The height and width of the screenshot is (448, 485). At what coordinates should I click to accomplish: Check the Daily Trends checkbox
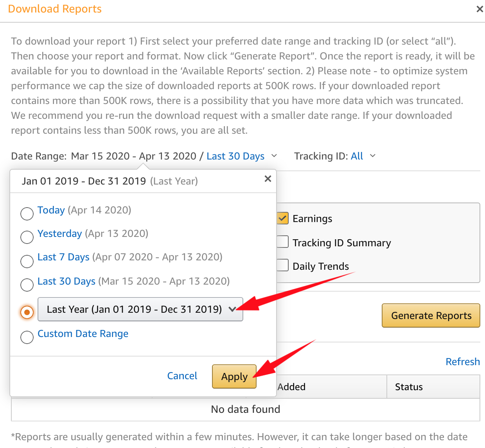pos(282,265)
